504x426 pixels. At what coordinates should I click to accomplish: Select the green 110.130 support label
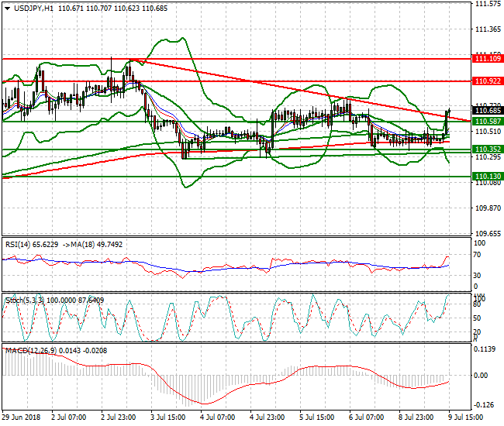coord(488,177)
